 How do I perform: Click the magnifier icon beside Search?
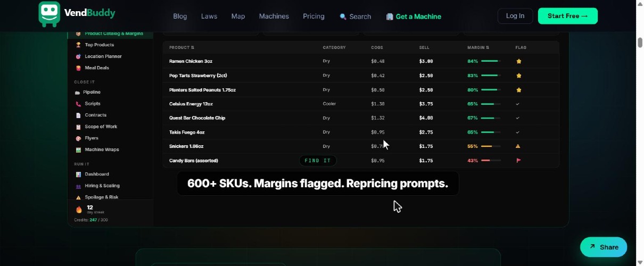(x=343, y=16)
